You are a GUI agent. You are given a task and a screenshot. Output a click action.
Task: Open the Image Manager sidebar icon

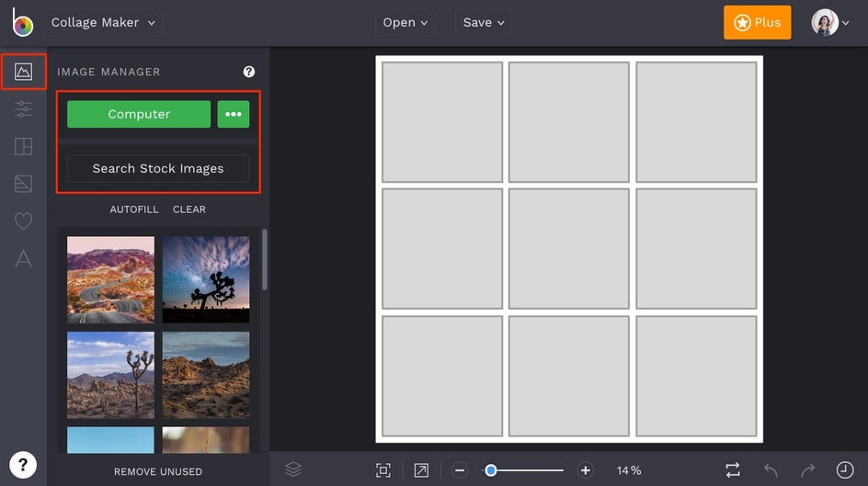(23, 72)
